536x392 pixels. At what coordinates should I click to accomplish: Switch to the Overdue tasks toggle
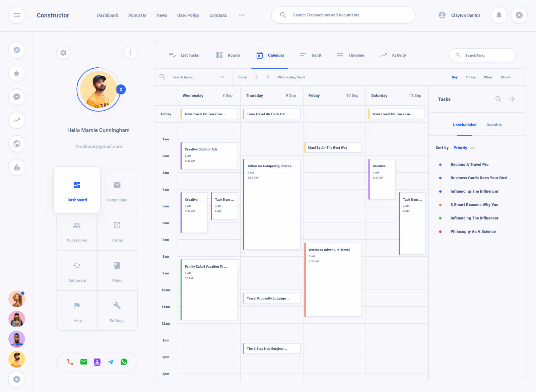coord(494,125)
